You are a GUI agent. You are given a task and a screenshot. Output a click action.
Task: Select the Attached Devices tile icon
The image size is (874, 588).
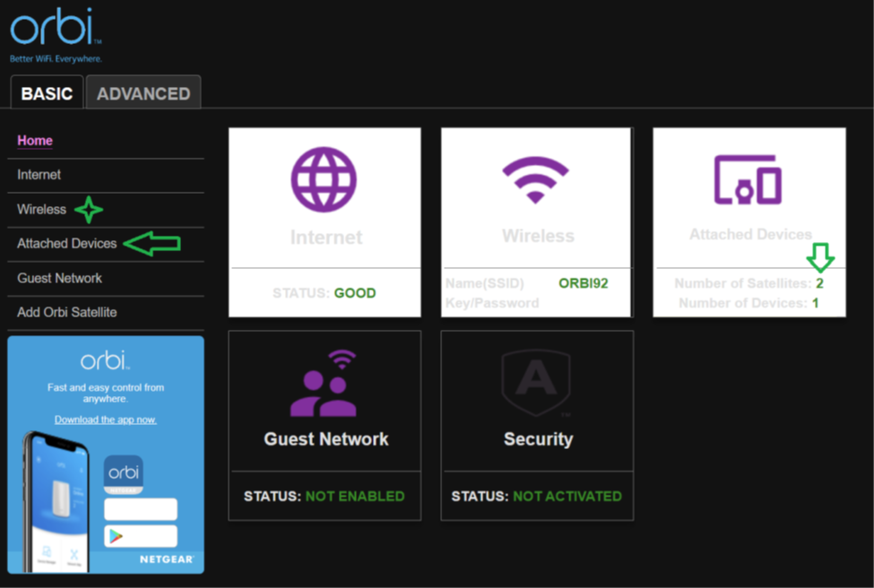749,179
